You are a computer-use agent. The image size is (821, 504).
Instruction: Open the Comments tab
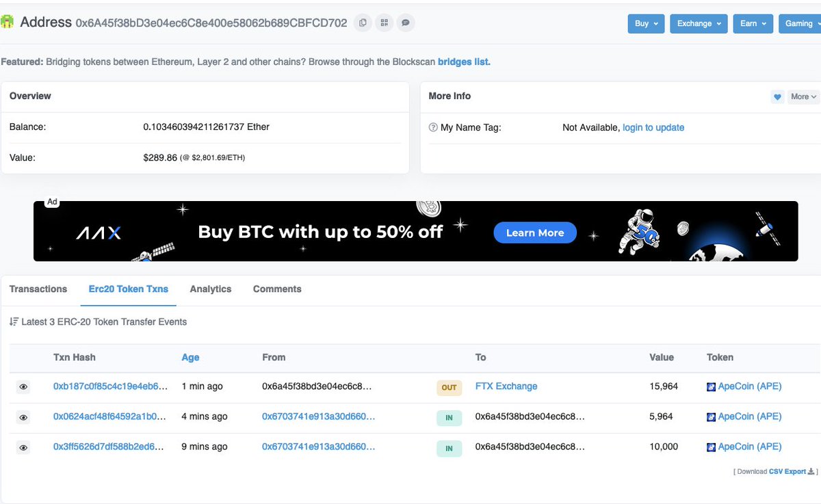[x=277, y=289]
